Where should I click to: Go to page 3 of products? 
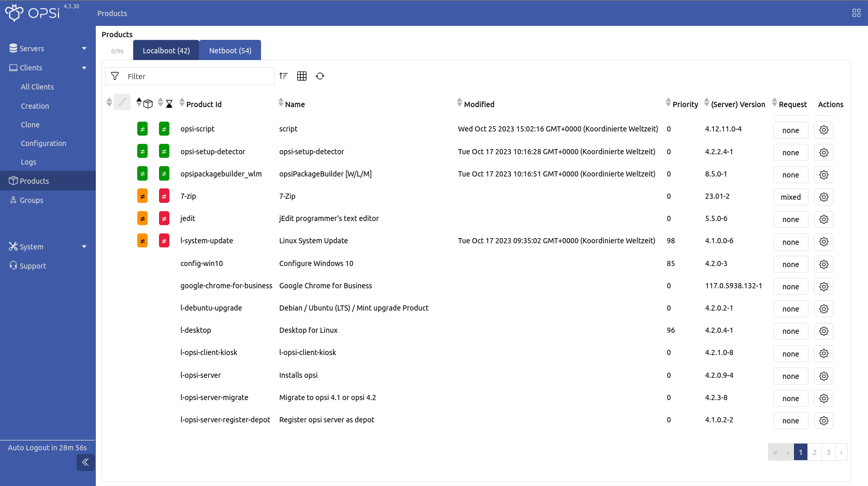pyautogui.click(x=828, y=452)
